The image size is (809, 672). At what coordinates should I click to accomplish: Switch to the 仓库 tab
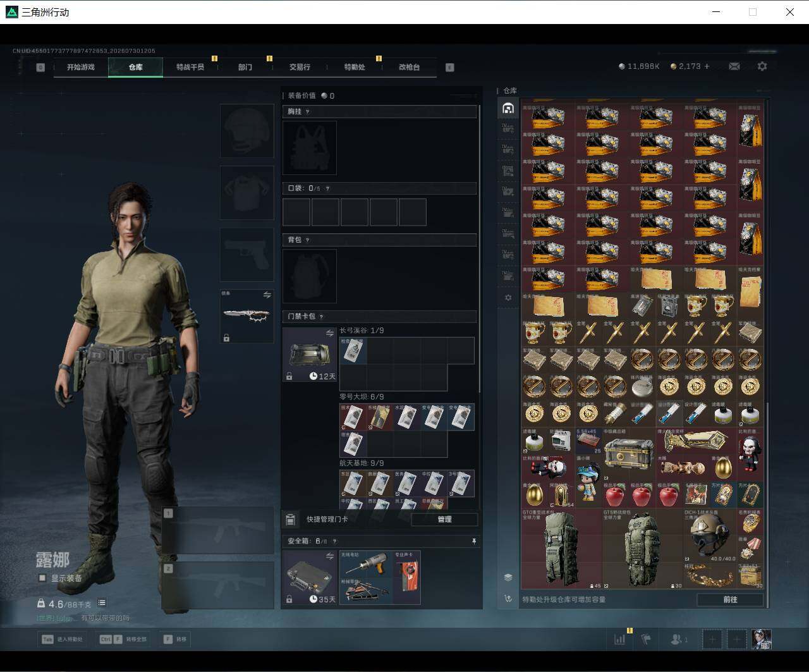136,67
